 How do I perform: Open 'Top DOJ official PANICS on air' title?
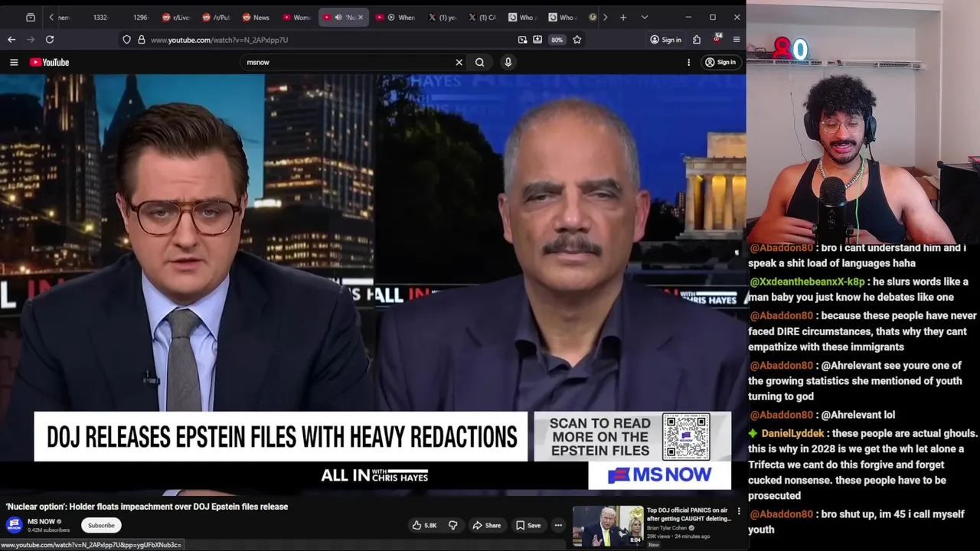pyautogui.click(x=688, y=514)
